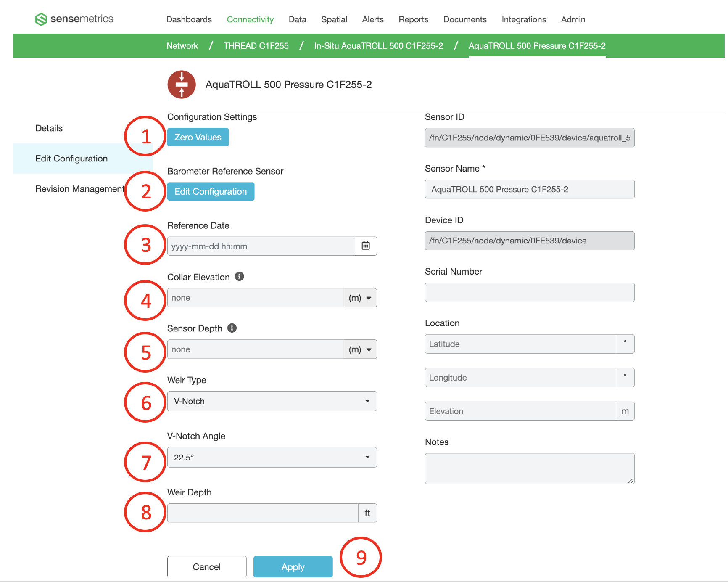728x582 pixels.
Task: Click the Latitude input field
Action: pos(520,344)
